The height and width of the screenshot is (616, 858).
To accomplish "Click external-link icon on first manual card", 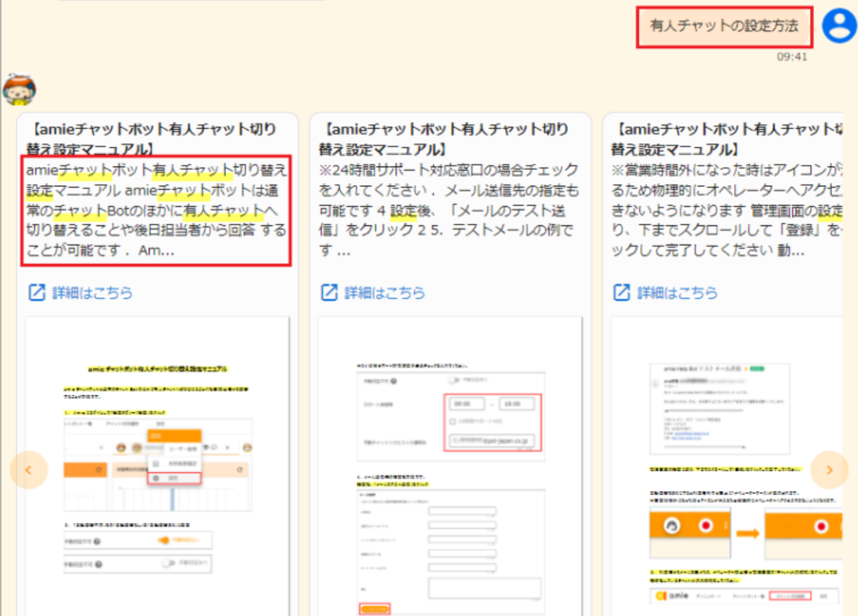I will click(x=36, y=293).
